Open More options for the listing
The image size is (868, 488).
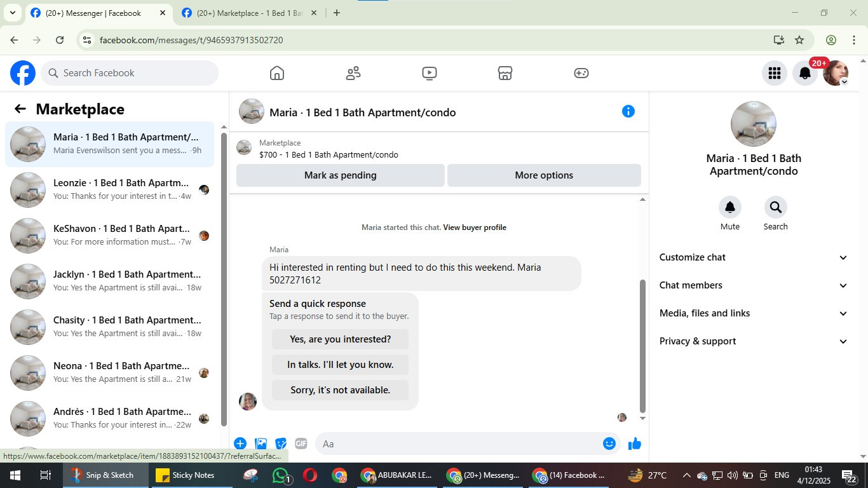point(544,175)
